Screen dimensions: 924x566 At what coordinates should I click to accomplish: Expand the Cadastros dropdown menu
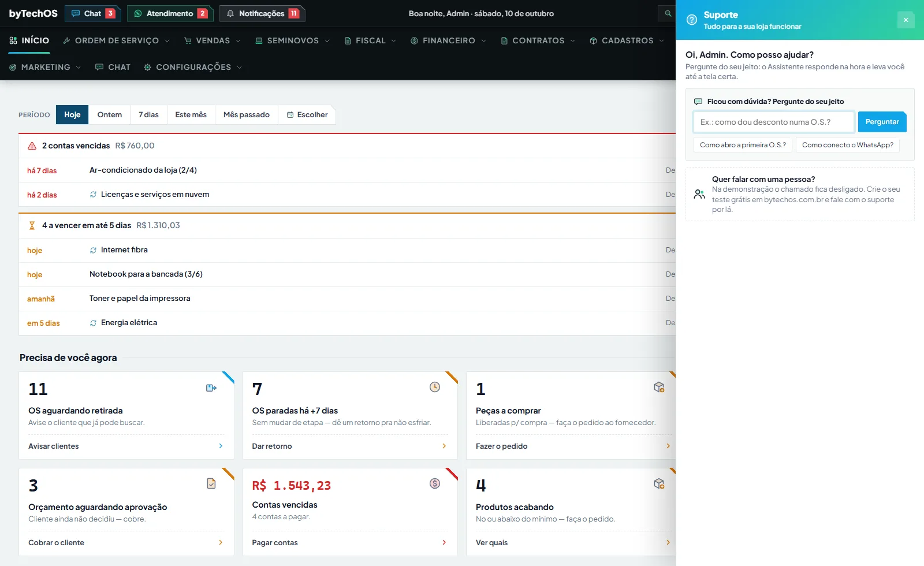pos(627,40)
